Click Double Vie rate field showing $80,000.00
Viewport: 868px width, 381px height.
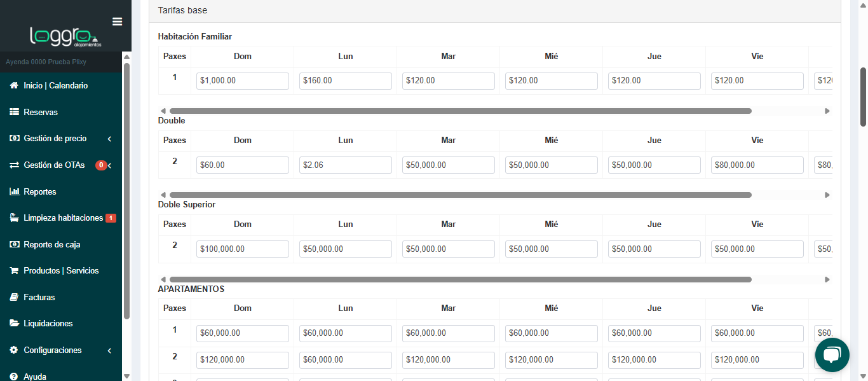[757, 165]
